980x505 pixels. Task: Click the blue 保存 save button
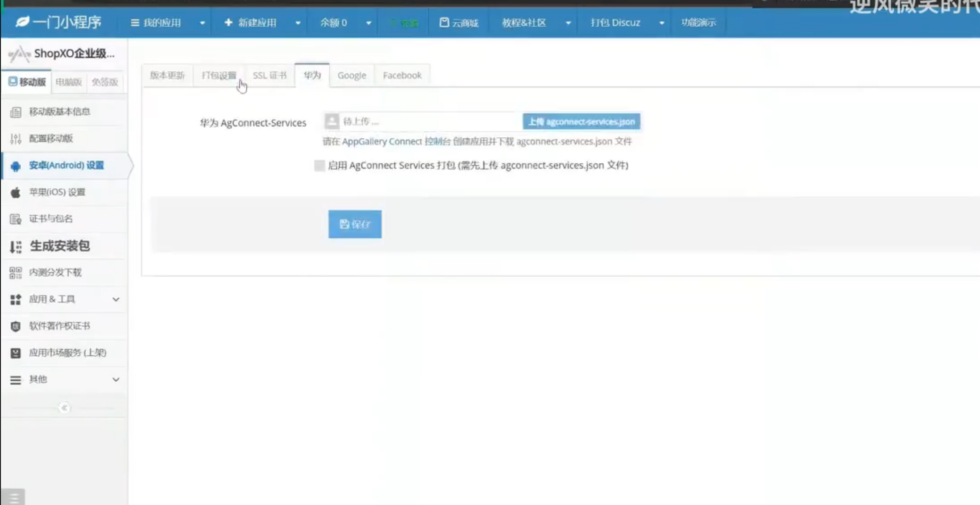(355, 224)
